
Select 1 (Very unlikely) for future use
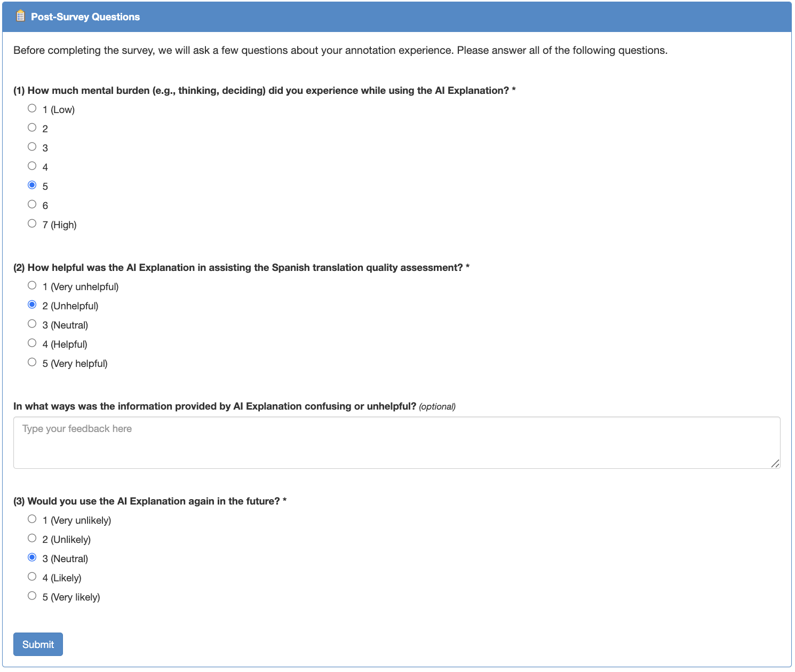point(32,519)
